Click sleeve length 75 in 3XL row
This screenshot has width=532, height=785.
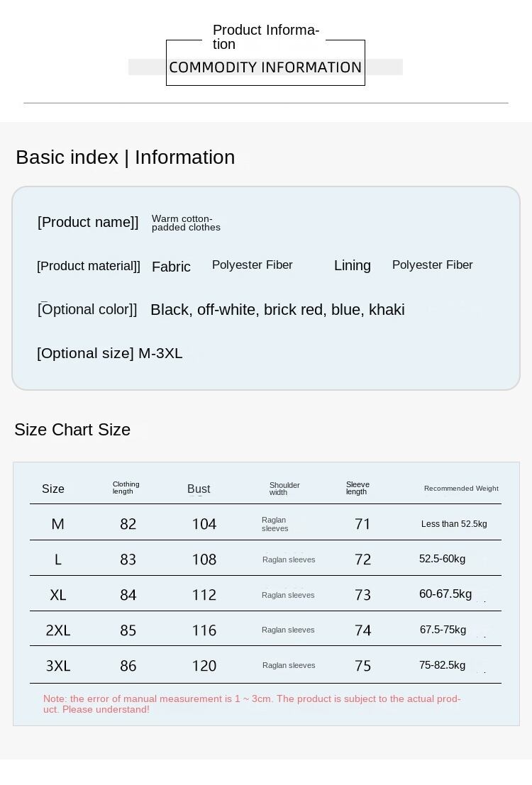pyautogui.click(x=362, y=666)
